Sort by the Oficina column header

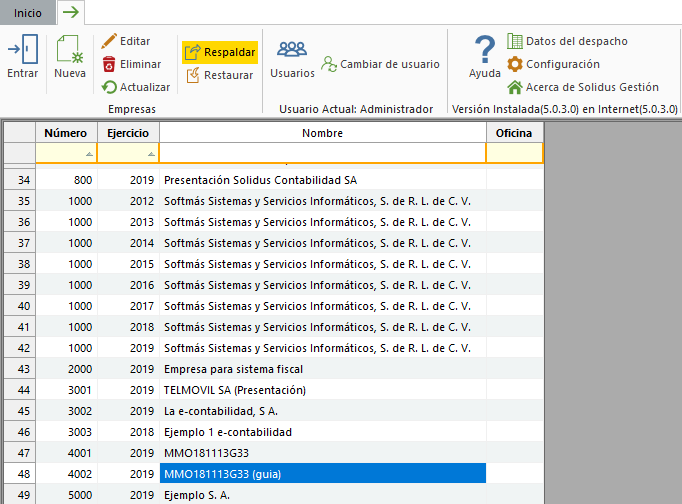pyautogui.click(x=514, y=133)
